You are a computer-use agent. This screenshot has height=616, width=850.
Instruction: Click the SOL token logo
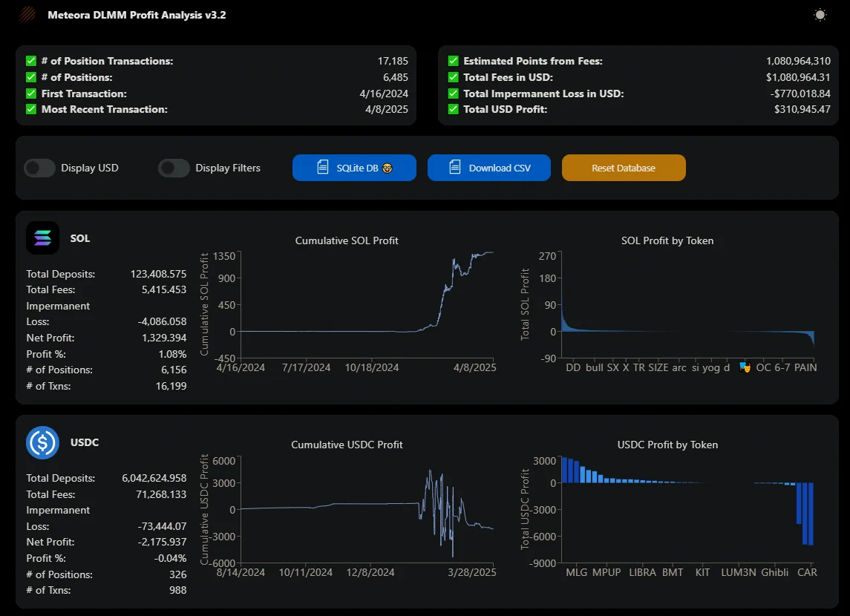point(42,237)
